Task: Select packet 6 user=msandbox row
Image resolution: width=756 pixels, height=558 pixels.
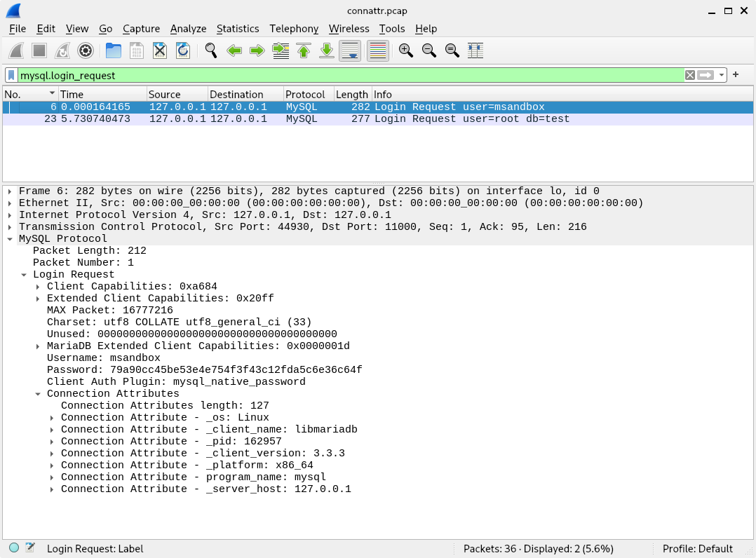Action: [377, 107]
